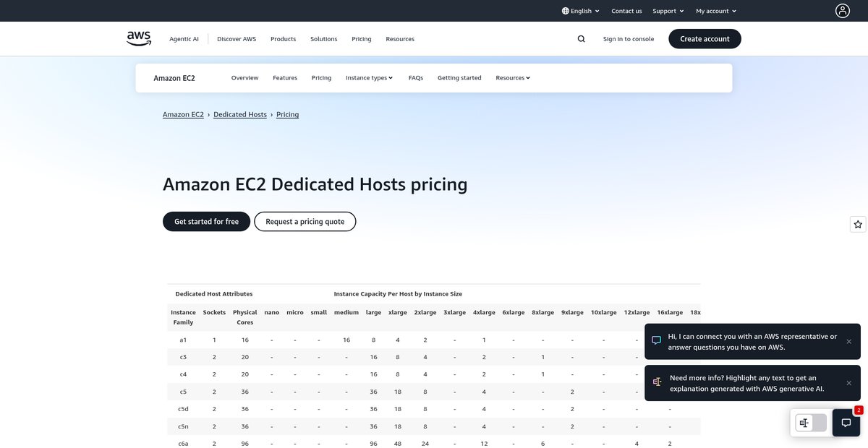
Task: Click the globe language icon
Action: point(565,11)
